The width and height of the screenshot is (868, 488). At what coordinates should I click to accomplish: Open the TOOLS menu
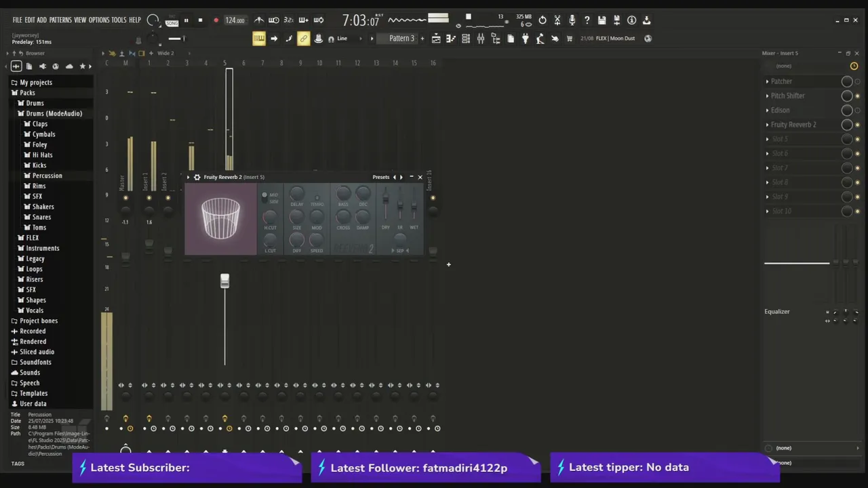pyautogui.click(x=119, y=20)
